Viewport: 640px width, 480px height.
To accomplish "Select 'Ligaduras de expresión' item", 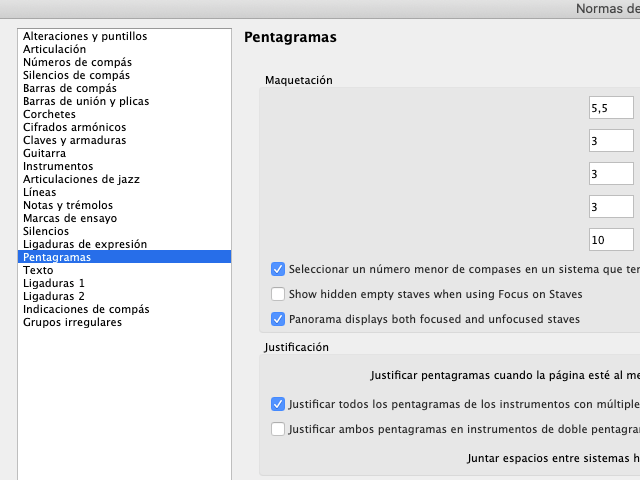I will pos(85,244).
